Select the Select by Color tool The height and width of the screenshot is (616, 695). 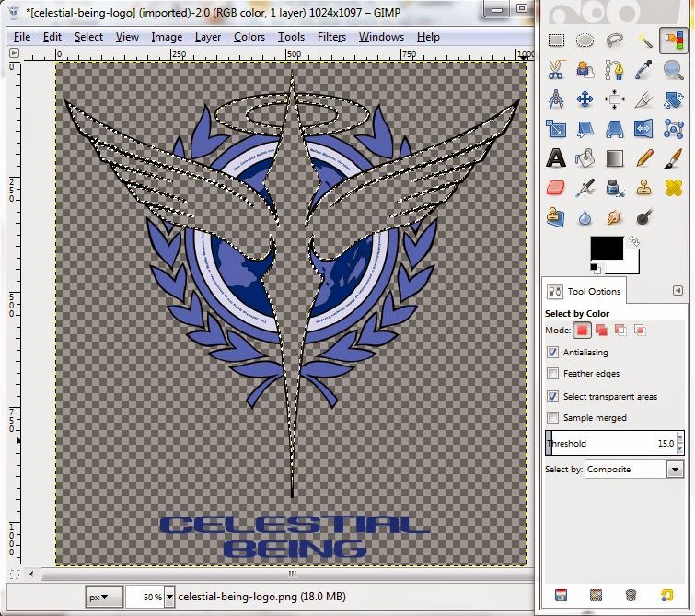click(x=674, y=41)
